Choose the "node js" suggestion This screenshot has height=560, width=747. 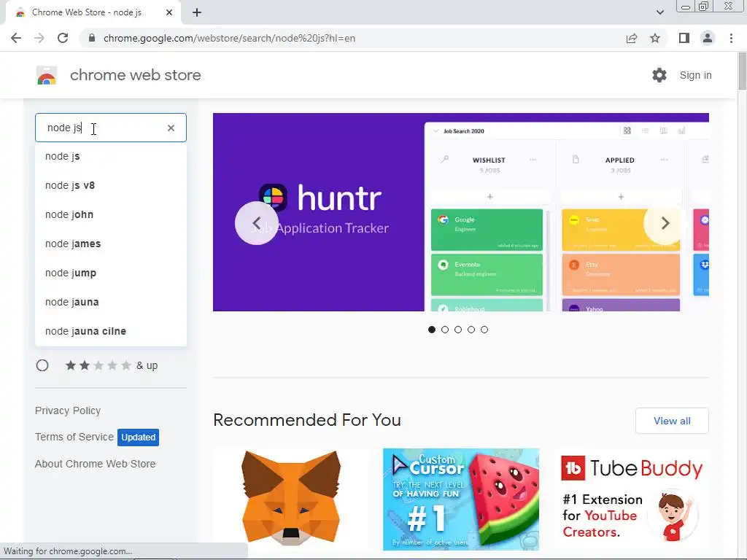coord(111,156)
